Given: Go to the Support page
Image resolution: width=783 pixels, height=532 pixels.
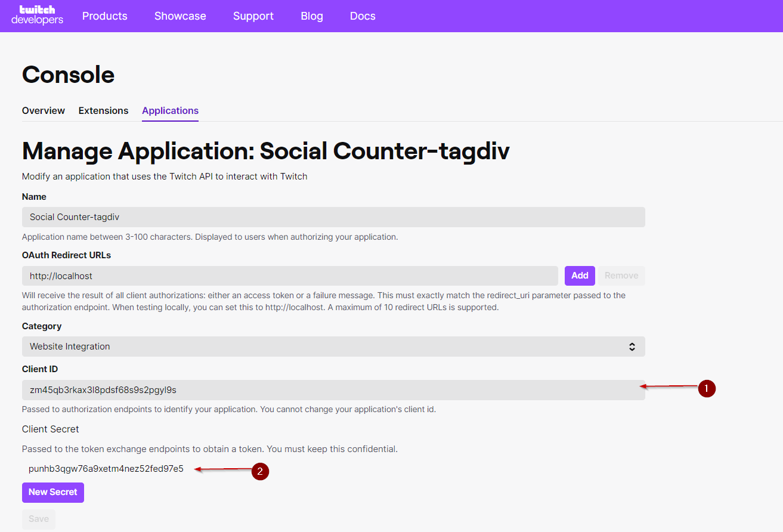Looking at the screenshot, I should (253, 16).
